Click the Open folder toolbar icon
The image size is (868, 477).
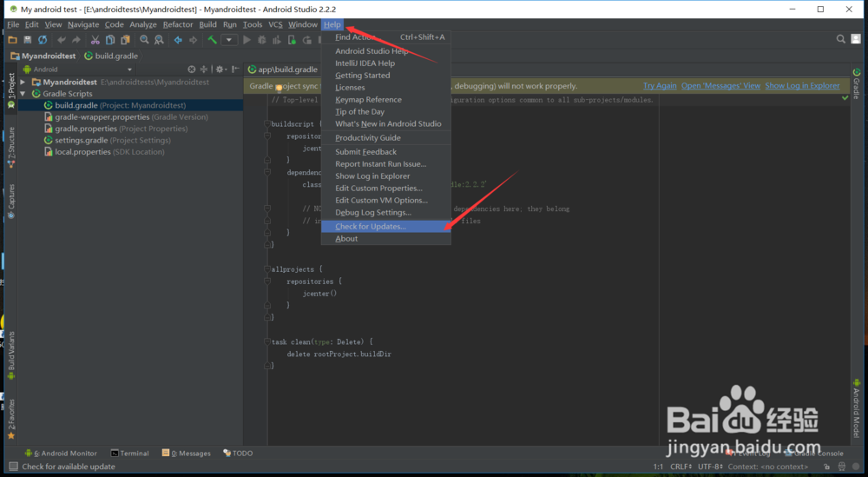[x=12, y=40]
